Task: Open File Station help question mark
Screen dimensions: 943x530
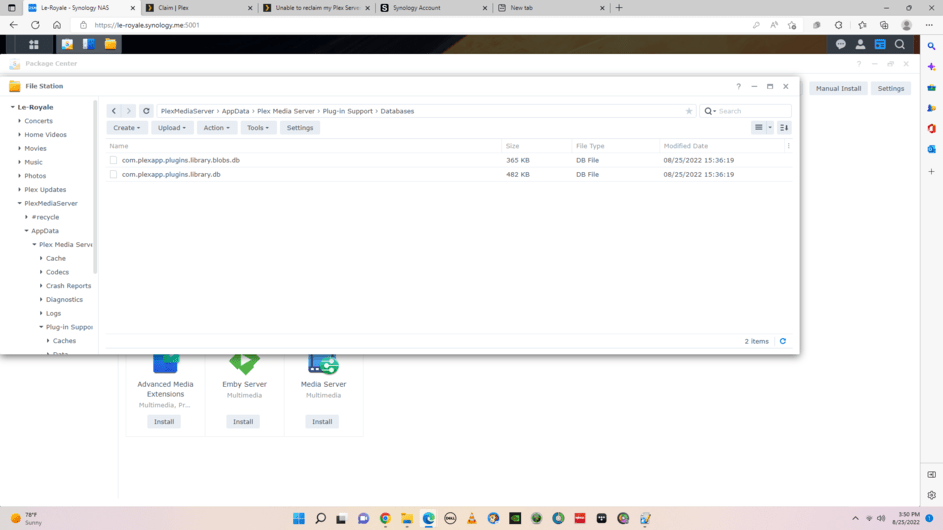Action: [739, 87]
